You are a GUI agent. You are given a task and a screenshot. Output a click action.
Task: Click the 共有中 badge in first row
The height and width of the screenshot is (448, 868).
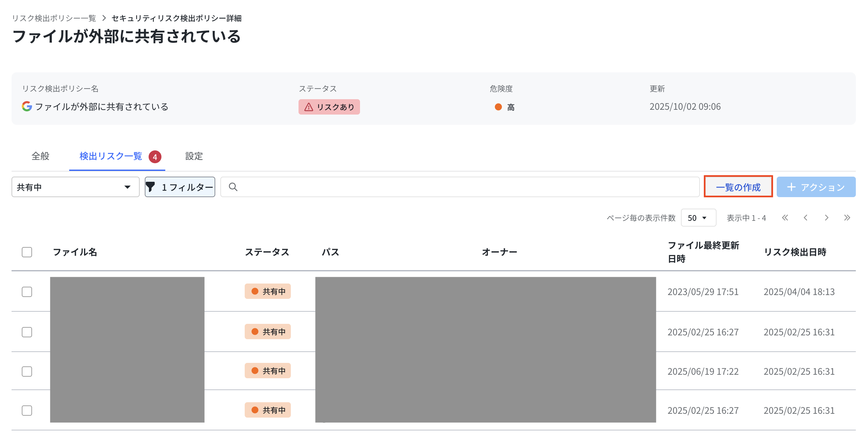pos(267,291)
